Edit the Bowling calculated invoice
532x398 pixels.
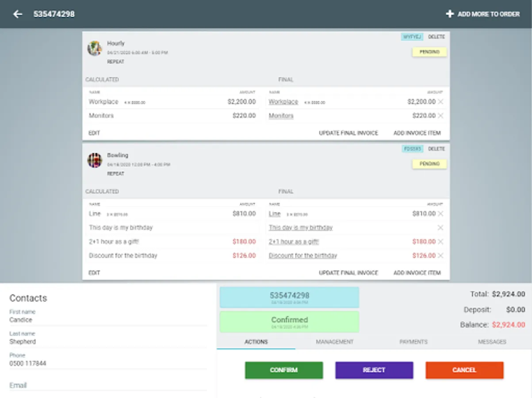point(94,273)
